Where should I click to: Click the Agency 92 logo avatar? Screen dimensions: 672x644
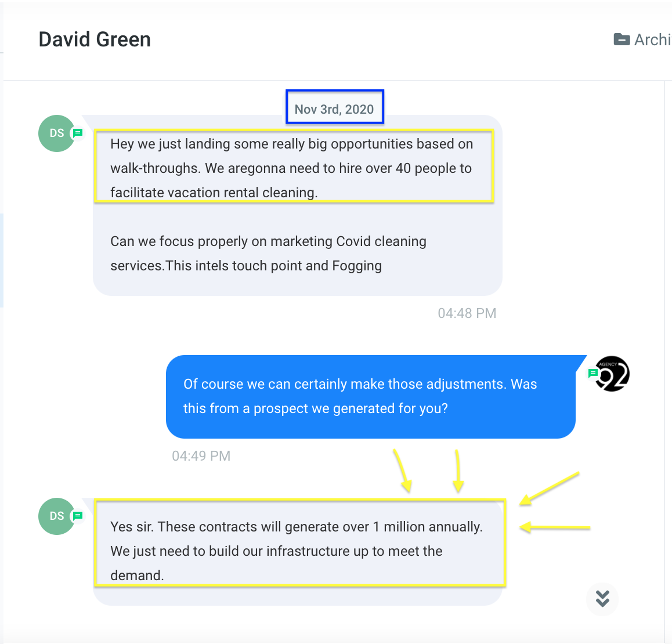pyautogui.click(x=612, y=374)
